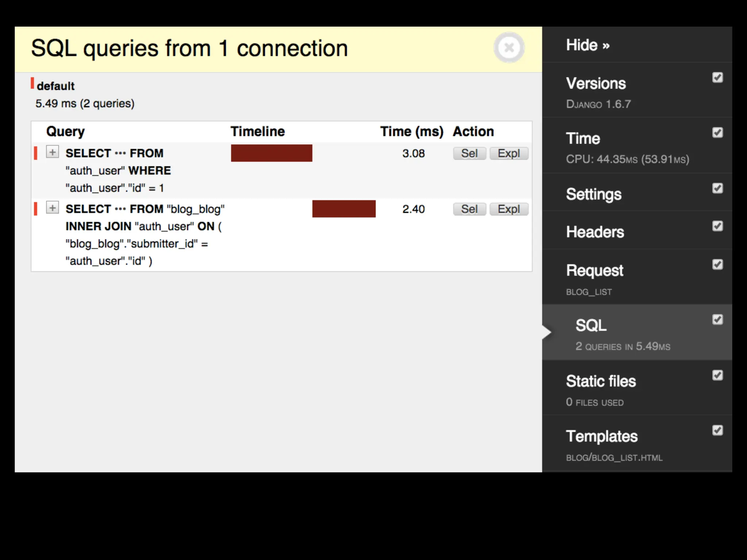Disable the Request panel checkbox
Viewport: 747px width, 560px height.
717,264
